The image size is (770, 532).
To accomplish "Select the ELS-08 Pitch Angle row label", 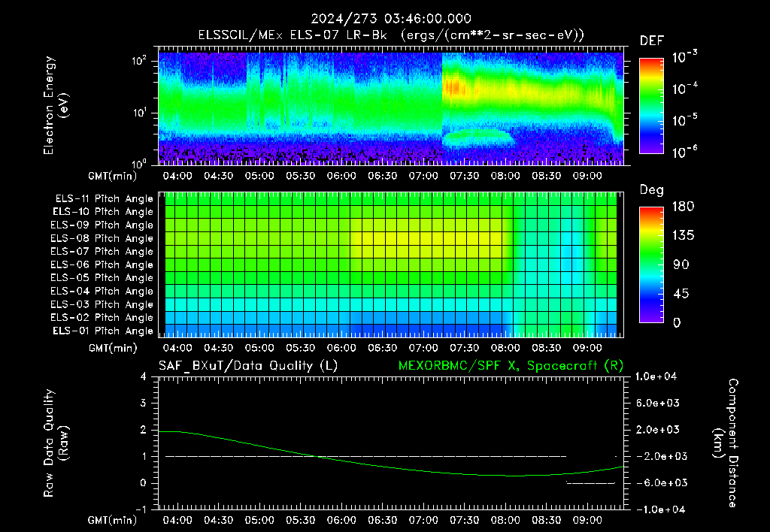I will coord(102,238).
